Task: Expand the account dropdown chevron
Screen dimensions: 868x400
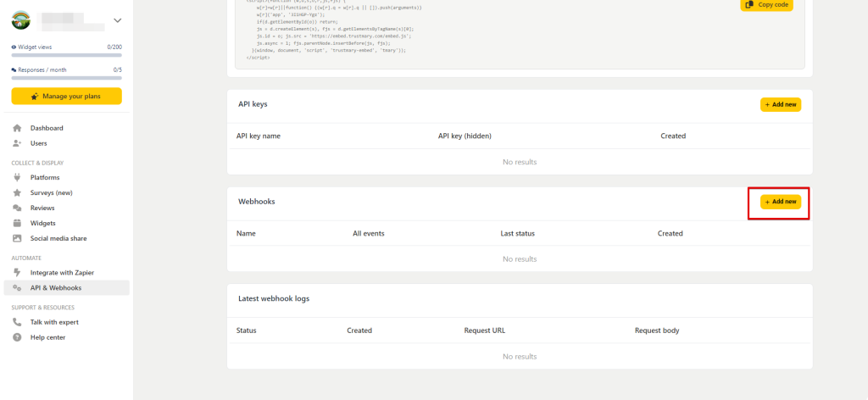Action: click(117, 20)
